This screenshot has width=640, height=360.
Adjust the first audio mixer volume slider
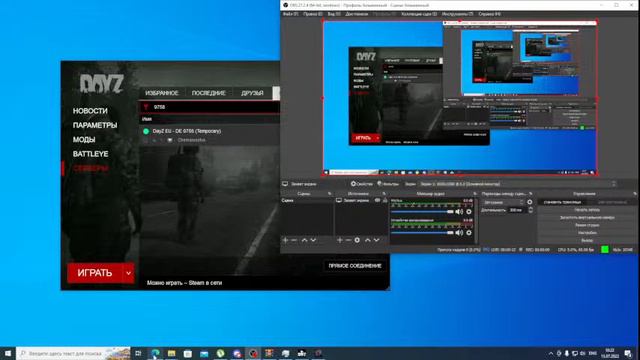click(422, 212)
